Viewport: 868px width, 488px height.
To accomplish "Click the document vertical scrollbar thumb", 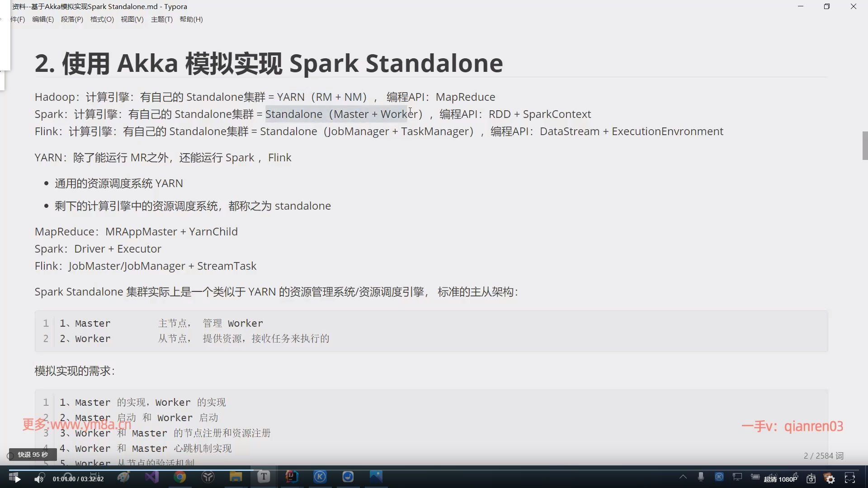I will click(x=865, y=145).
